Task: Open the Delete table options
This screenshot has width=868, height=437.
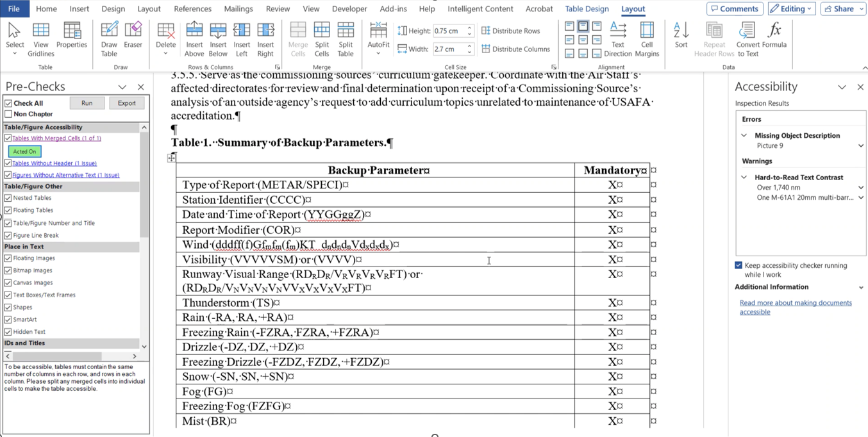Action: coord(165,38)
